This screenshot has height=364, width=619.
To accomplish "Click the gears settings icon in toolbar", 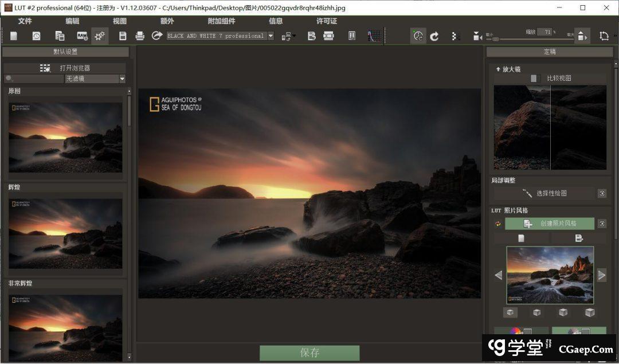I will point(100,36).
